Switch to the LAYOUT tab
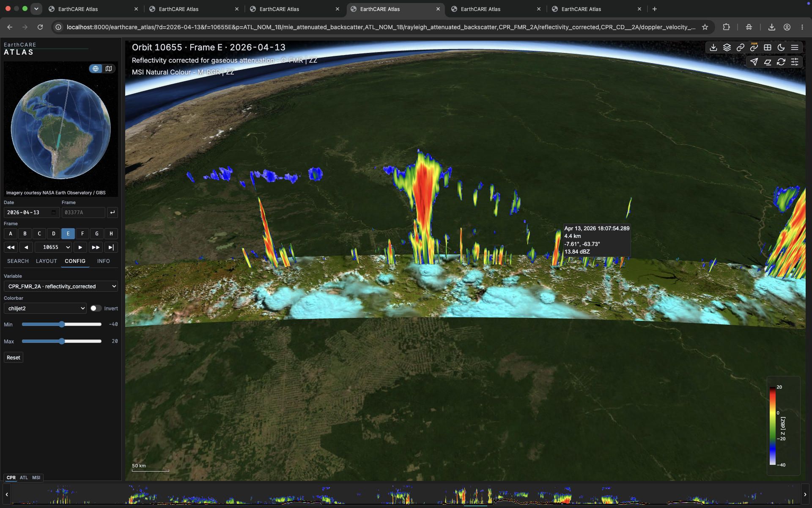The image size is (812, 508). [x=47, y=261]
